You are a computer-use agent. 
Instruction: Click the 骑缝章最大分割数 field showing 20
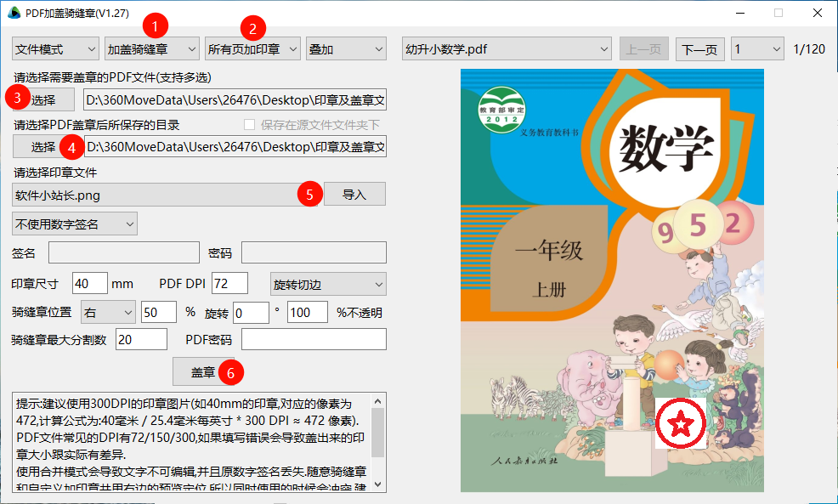(142, 339)
